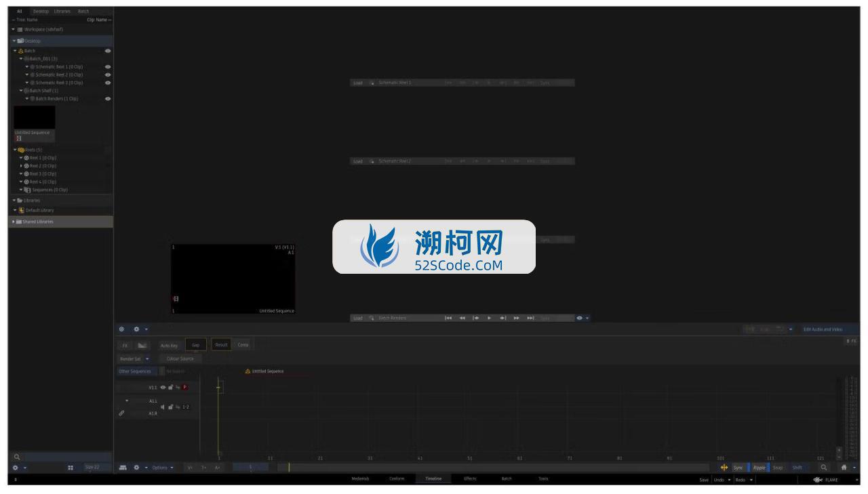This screenshot has width=868, height=494.
Task: Switch to the Conform tab
Action: [397, 479]
